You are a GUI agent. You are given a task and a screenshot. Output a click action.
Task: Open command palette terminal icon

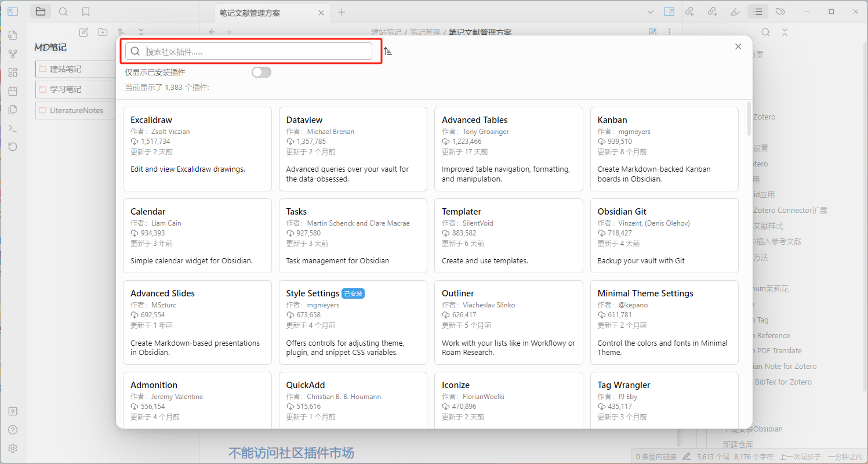point(13,128)
